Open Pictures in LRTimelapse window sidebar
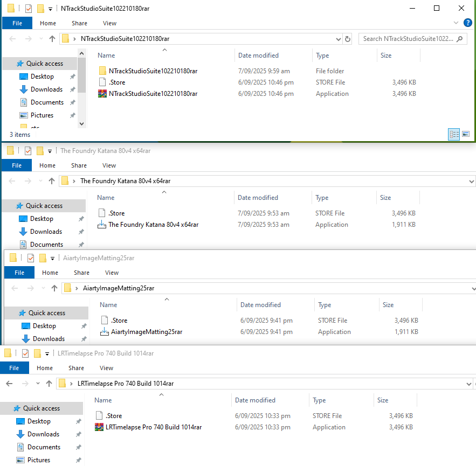 pyautogui.click(x=39, y=460)
